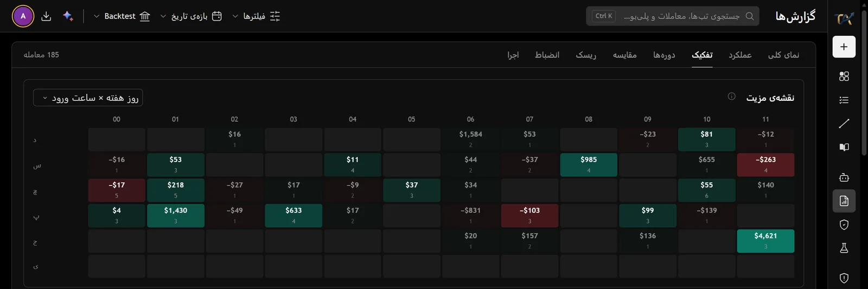
Task: Click the $11 heatmap cell
Action: (x=353, y=165)
